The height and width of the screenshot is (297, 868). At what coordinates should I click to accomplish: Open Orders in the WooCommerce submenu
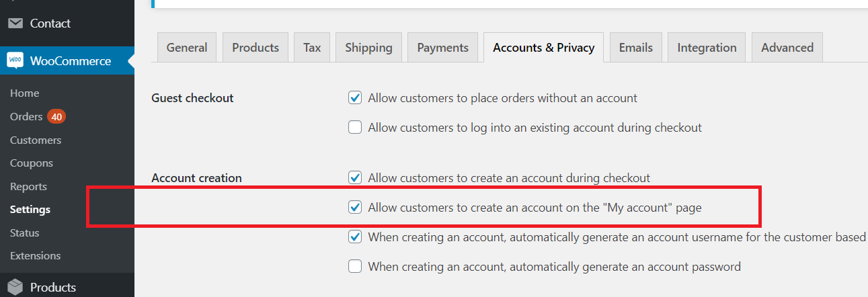pyautogui.click(x=26, y=117)
